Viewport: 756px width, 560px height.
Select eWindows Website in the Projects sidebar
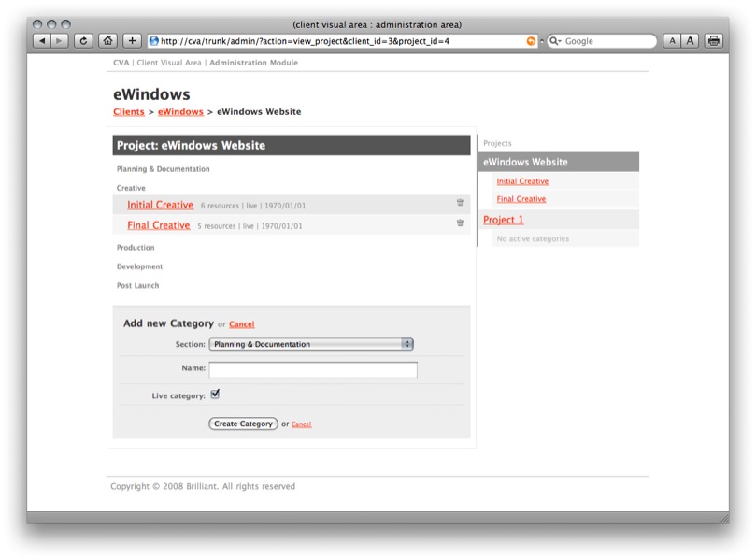point(525,163)
